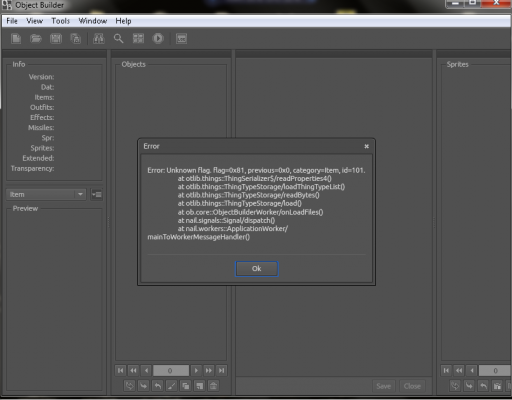Click the Objects page number field
The width and height of the screenshot is (512, 400).
171,370
